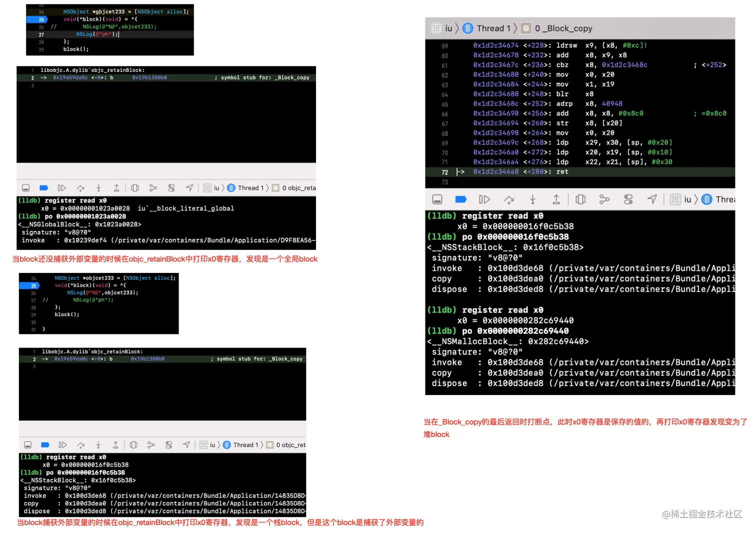Viewport: 756px width, 533px height.
Task: Open iu crumb in the _Block_copy lower debug bar
Action: click(681, 199)
